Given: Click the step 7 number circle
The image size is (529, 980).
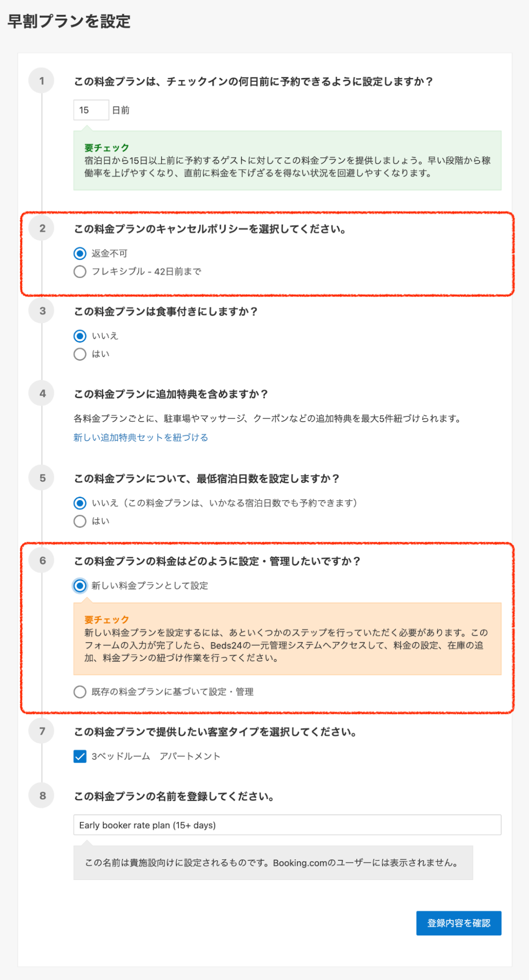Looking at the screenshot, I should (x=43, y=731).
